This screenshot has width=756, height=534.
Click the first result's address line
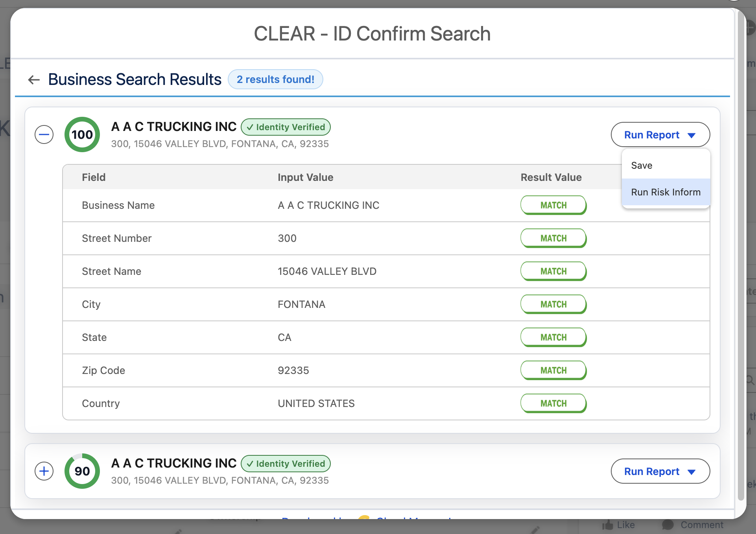pyautogui.click(x=220, y=144)
